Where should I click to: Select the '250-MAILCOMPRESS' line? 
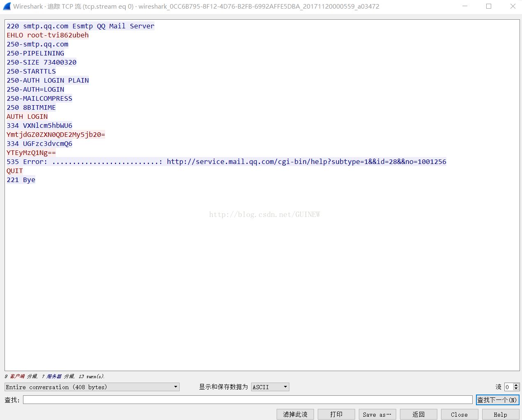(39, 98)
